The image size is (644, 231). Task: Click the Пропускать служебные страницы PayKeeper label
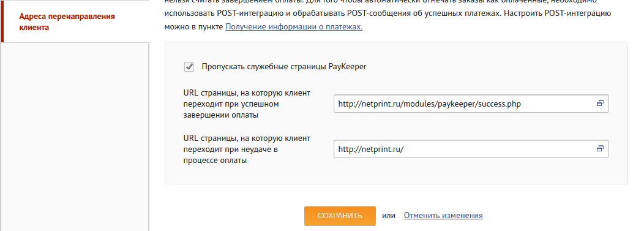pyautogui.click(x=284, y=67)
